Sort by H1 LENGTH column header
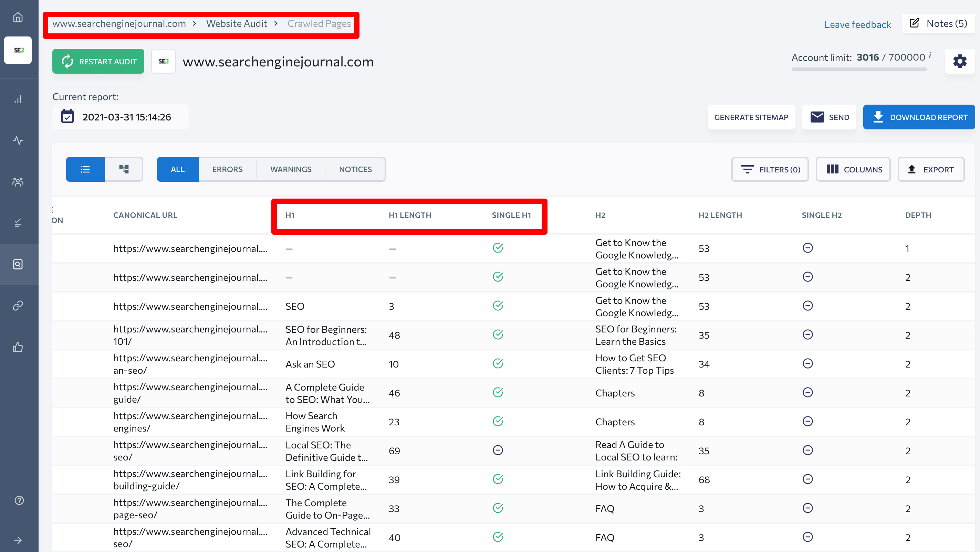This screenshot has width=980, height=552. (x=410, y=215)
